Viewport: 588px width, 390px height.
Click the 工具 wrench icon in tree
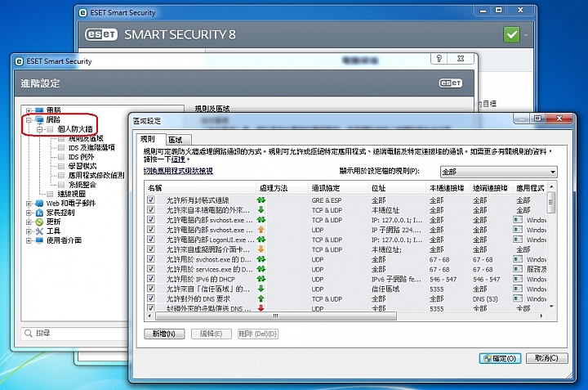pos(40,231)
